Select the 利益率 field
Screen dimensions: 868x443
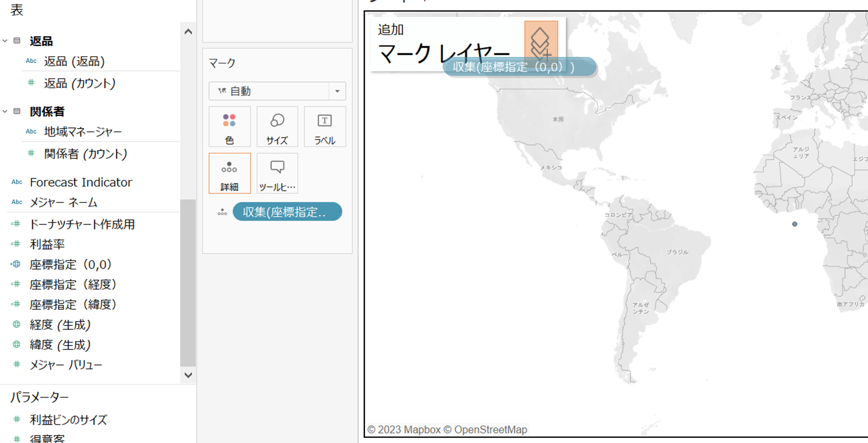[x=47, y=244]
